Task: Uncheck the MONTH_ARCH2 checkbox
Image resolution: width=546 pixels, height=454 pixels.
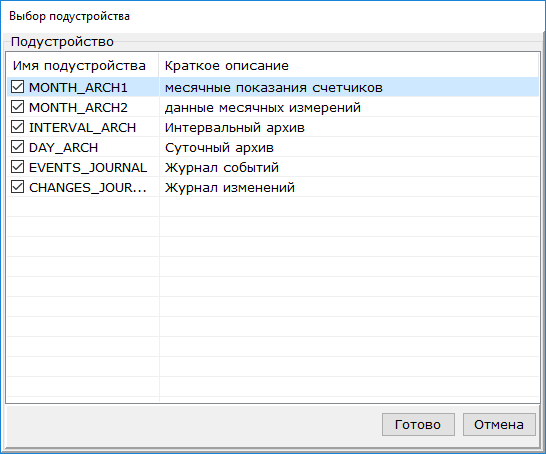Action: coord(17,107)
